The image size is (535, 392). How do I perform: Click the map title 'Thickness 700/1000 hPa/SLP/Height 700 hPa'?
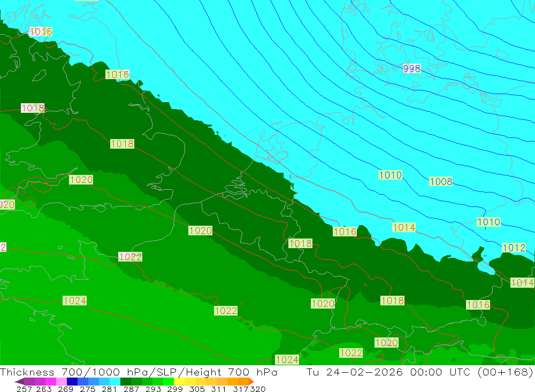tap(139, 372)
